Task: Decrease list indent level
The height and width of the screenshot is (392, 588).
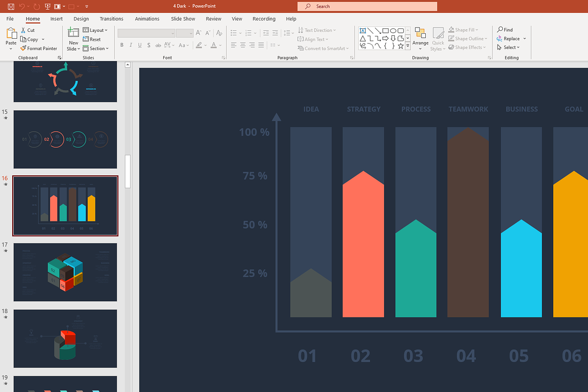Action: pyautogui.click(x=266, y=33)
